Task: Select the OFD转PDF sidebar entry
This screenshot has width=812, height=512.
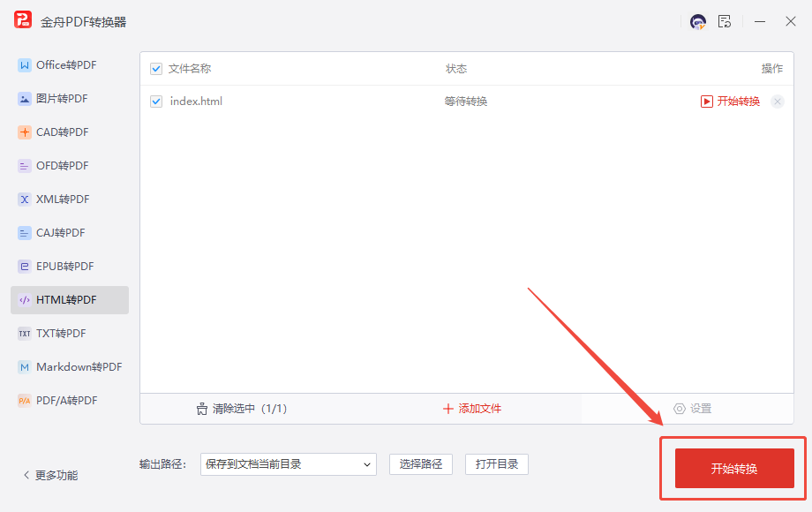Action: (70, 166)
